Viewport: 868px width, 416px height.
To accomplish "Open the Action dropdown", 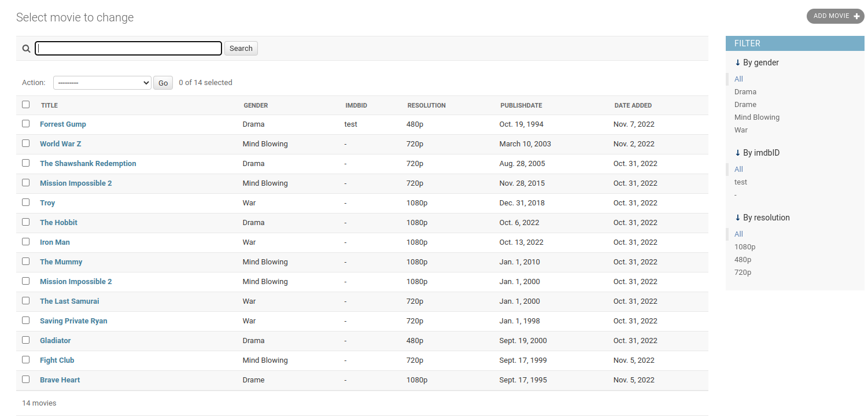I will tap(102, 83).
